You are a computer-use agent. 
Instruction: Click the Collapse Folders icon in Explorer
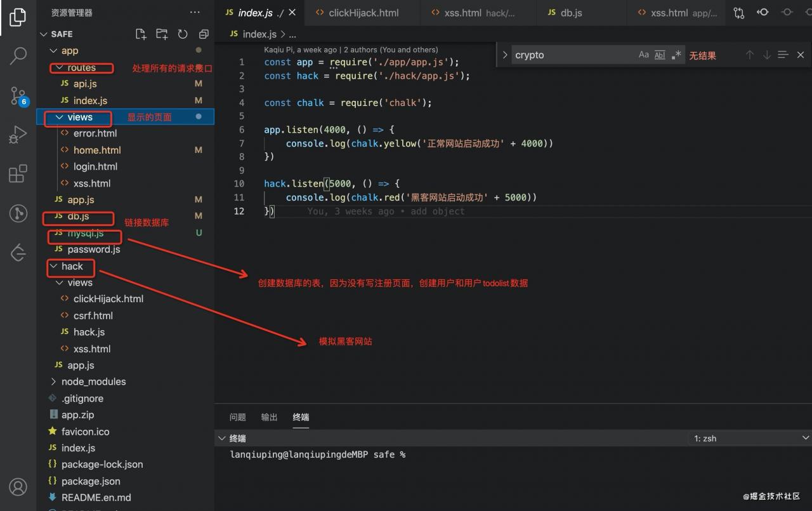coord(203,34)
